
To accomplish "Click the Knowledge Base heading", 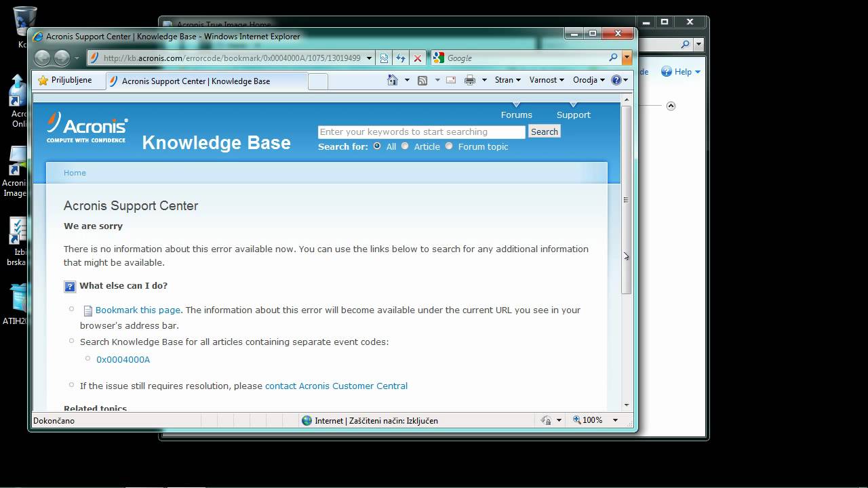I will click(216, 142).
